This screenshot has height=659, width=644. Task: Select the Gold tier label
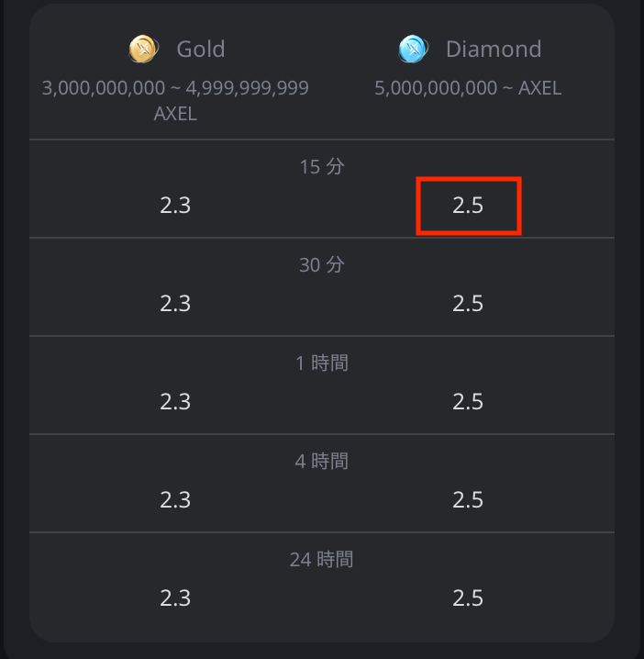(201, 50)
